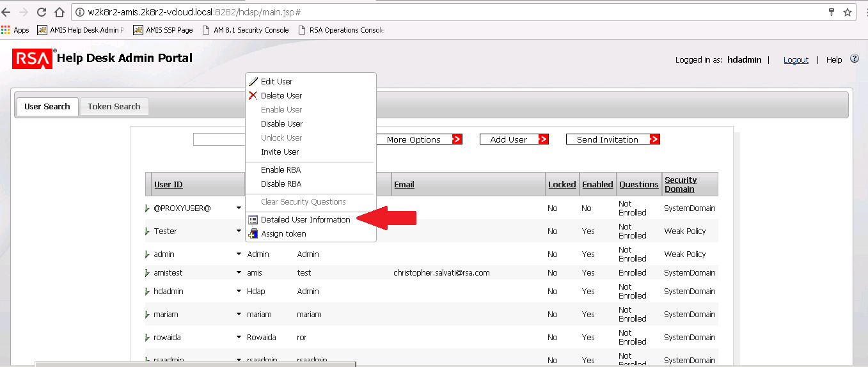
Task: Click the green arrow icon next to hdadmin
Action: coord(148,292)
